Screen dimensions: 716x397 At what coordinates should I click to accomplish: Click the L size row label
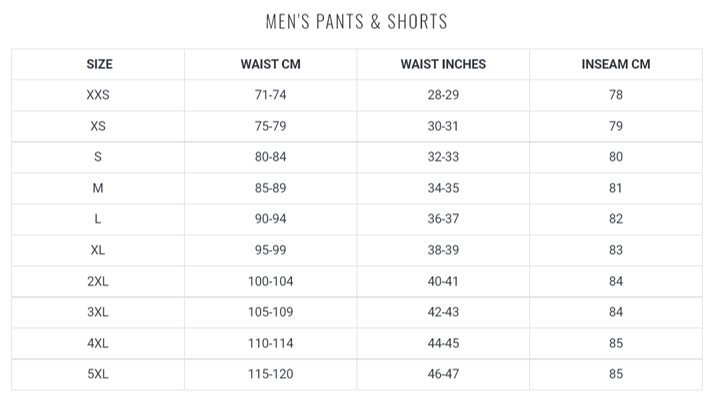click(98, 219)
